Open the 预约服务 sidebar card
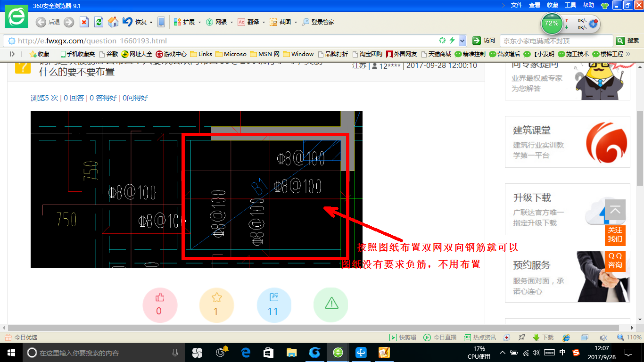The height and width of the screenshot is (362, 644). coord(568,277)
